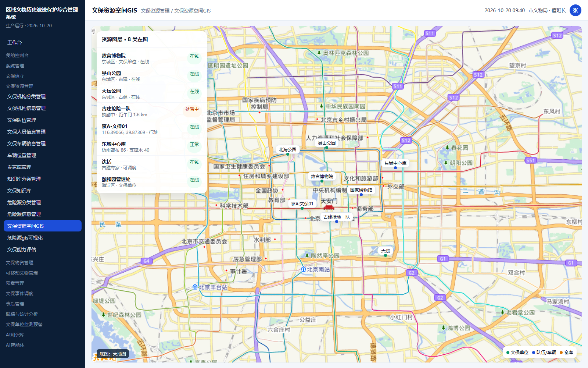
Task: Click the 文保单位 legend entry
Action: pos(517,353)
